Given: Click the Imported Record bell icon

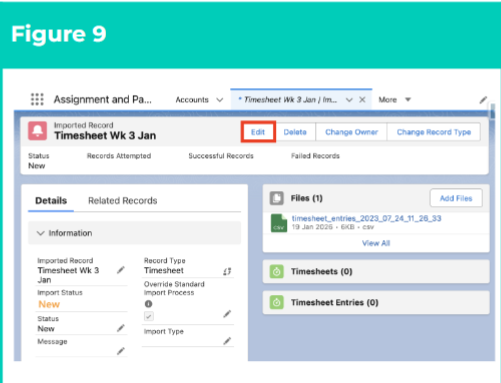Looking at the screenshot, I should (37, 131).
